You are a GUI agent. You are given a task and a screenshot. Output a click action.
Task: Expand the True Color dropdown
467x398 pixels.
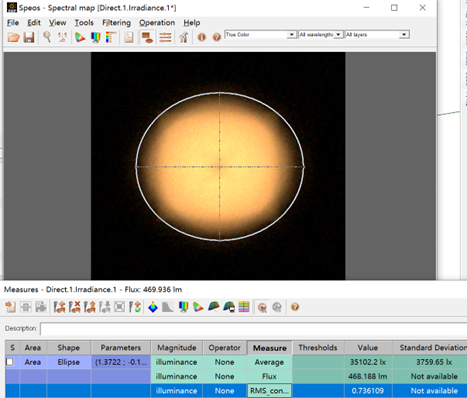click(x=291, y=35)
